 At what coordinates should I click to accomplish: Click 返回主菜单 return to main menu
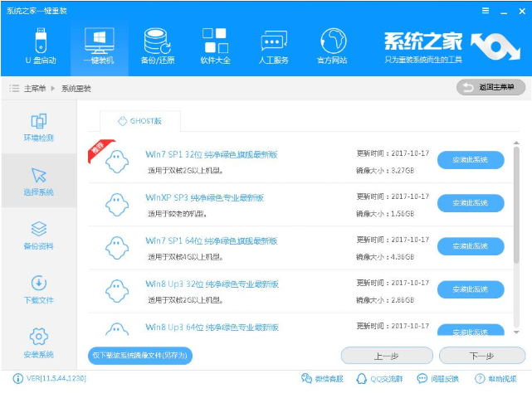tap(491, 87)
